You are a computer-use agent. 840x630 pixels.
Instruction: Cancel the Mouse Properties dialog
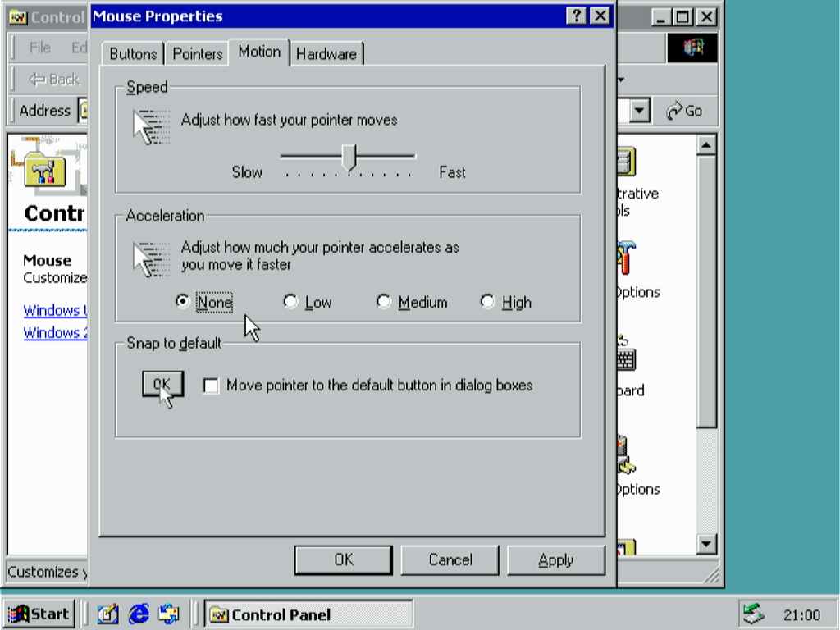[x=450, y=559]
